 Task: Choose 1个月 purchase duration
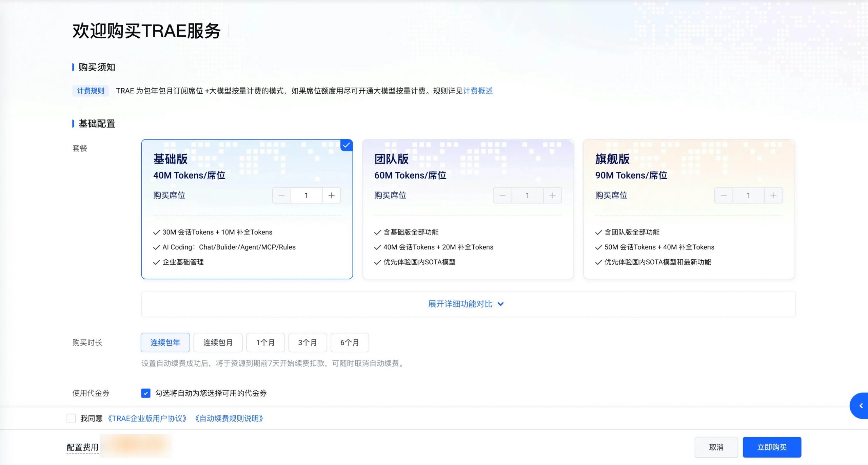pyautogui.click(x=265, y=342)
